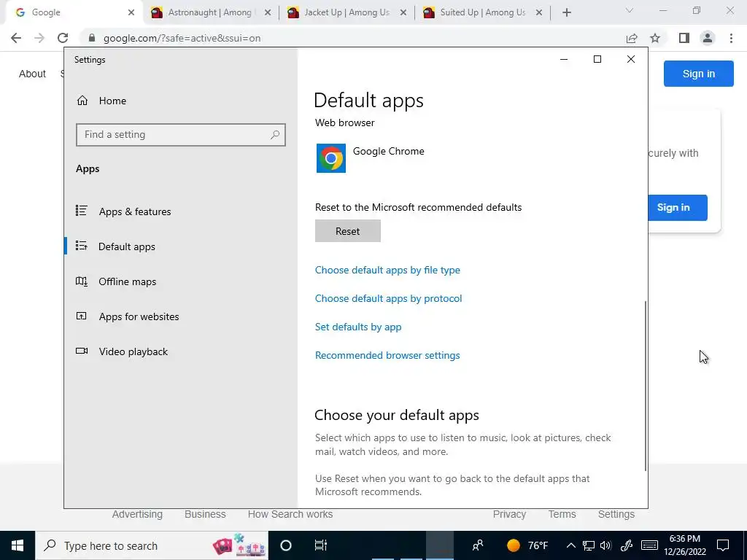Open Set defaults by app link
Screen dimensions: 747x560
[x=358, y=327]
